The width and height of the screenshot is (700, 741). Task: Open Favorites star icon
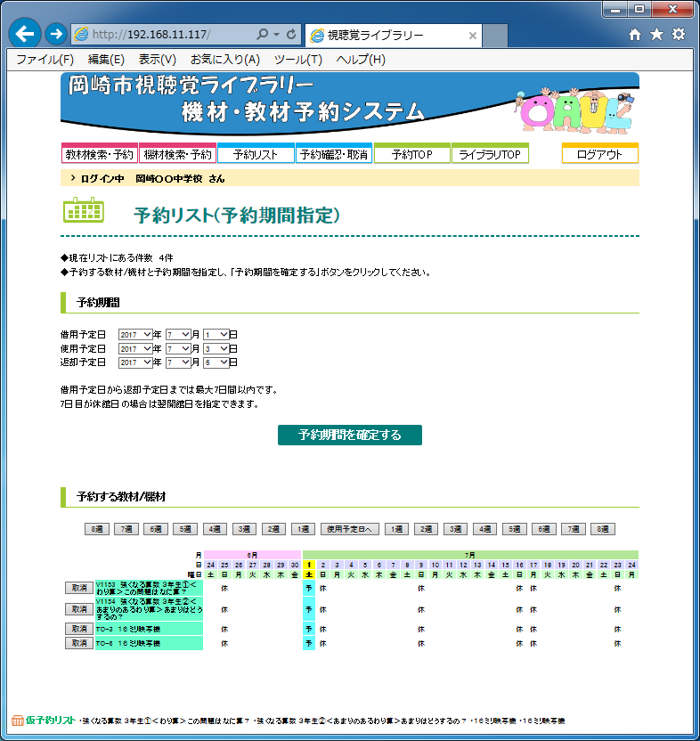[656, 35]
